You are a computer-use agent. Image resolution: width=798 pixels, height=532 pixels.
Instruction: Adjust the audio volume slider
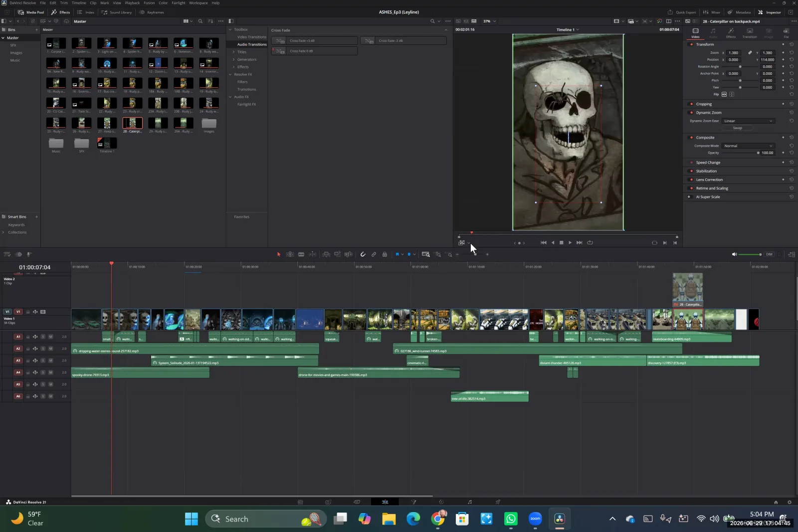coord(750,255)
